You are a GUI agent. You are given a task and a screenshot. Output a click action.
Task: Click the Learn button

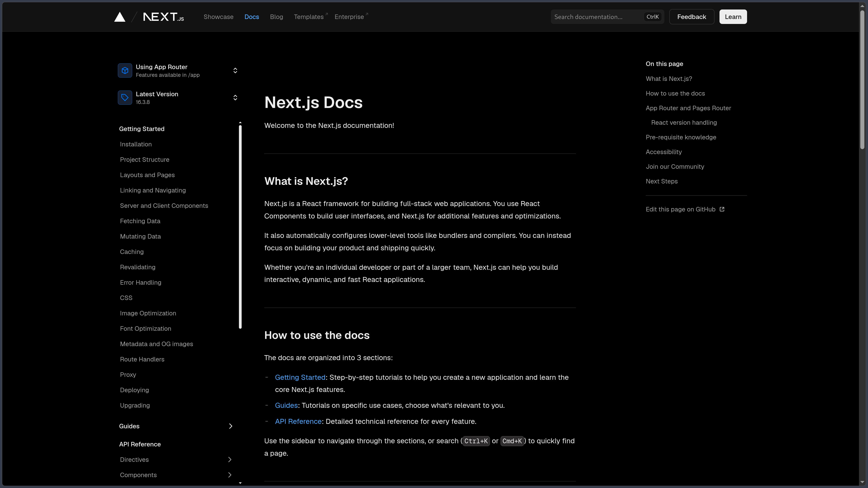(x=733, y=17)
